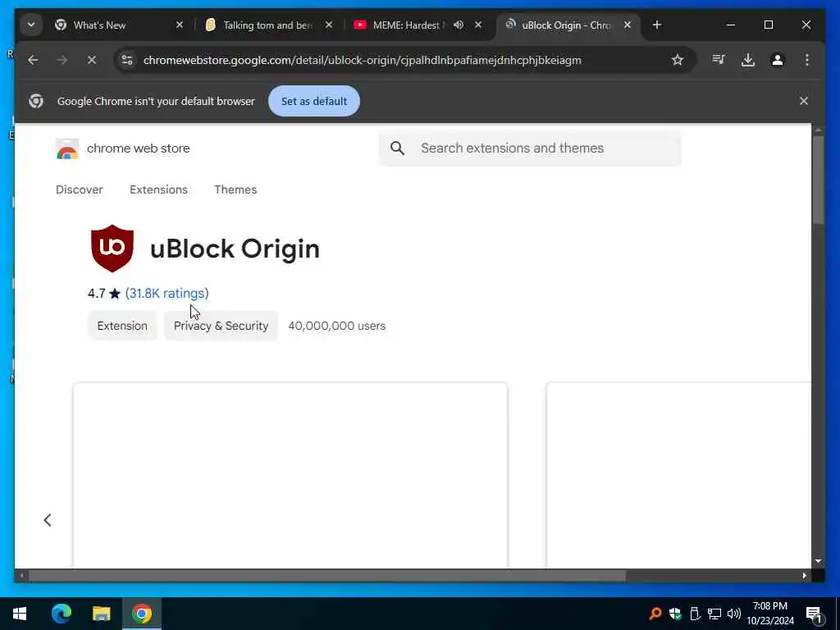Click the address bar URL
This screenshot has height=630, width=840.
pyautogui.click(x=362, y=60)
